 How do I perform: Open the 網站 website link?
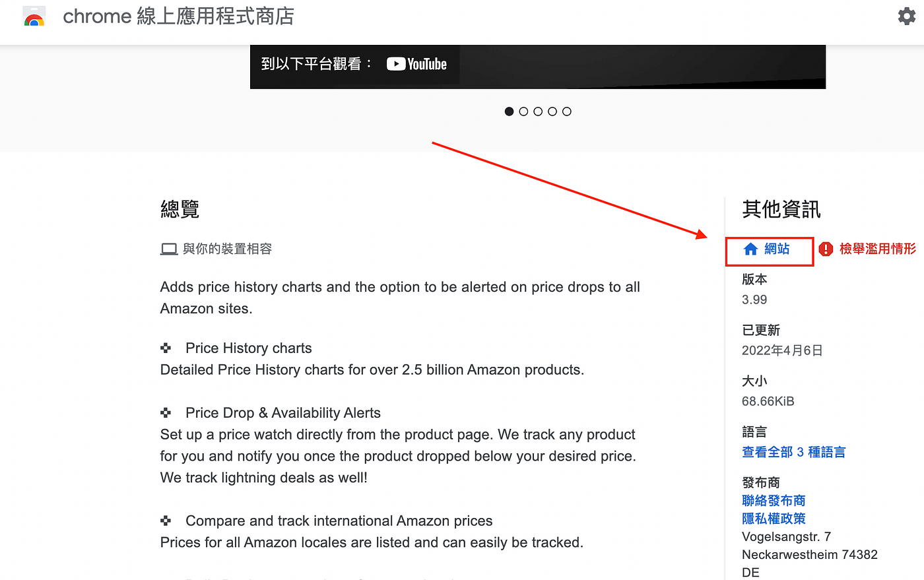click(x=777, y=249)
